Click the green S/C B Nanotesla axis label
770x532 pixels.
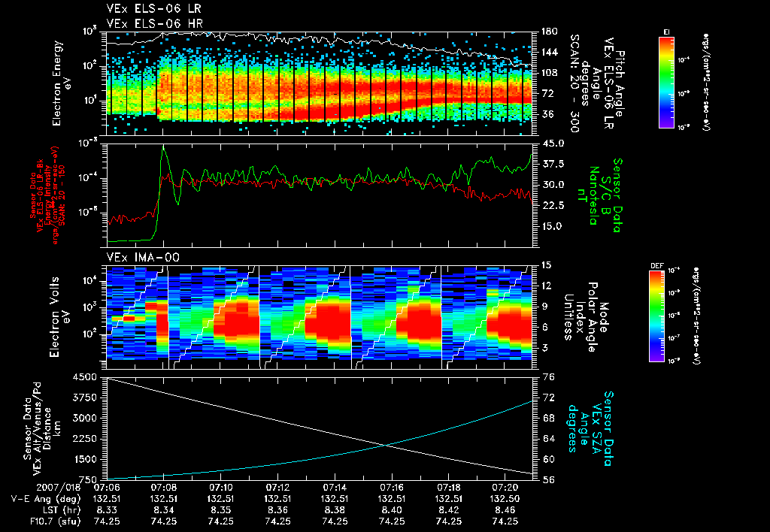pos(599,195)
